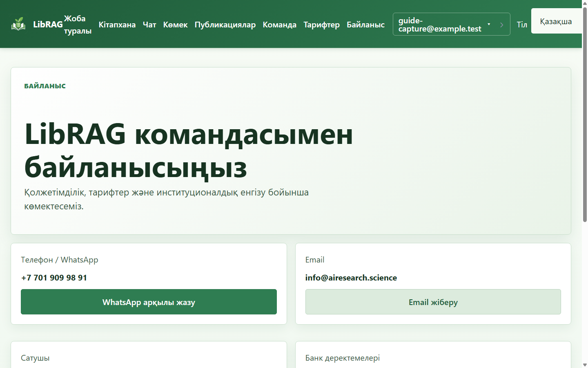
Task: Select Көмек in the top menu
Action: click(176, 25)
